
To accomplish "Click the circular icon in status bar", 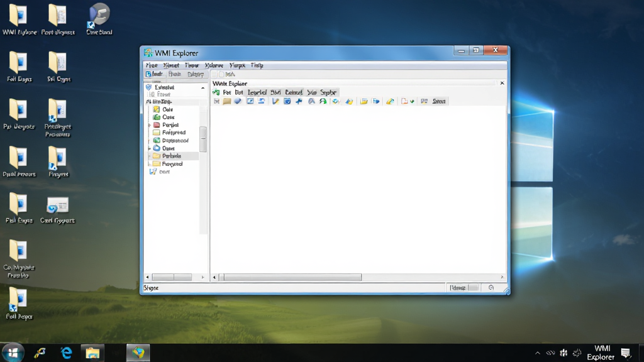I will tap(491, 288).
